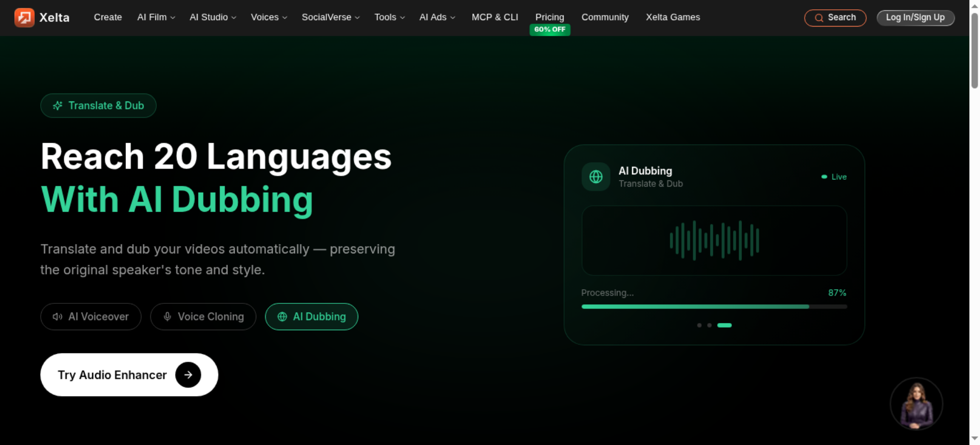Click the Reach 20 Languages heading

216,157
